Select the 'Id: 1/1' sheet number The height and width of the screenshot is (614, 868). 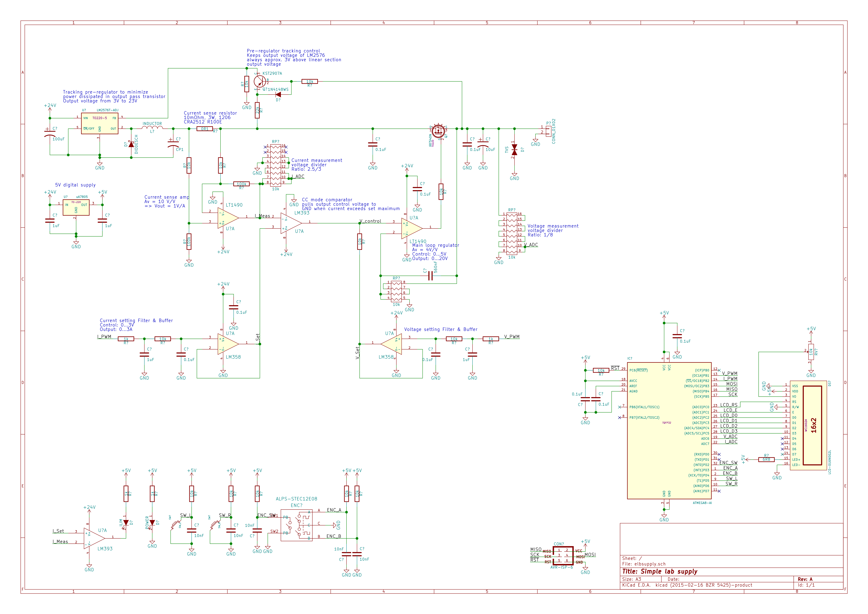coord(806,585)
